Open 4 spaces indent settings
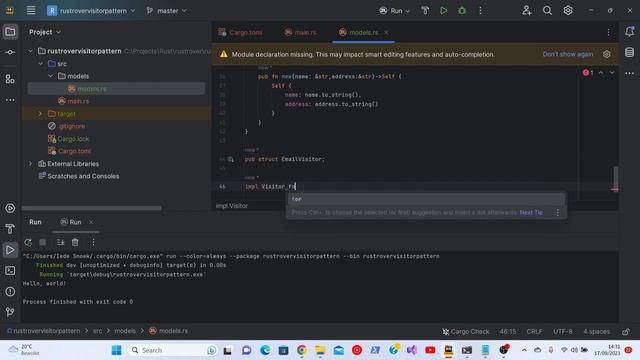This screenshot has width=640, height=360. (x=596, y=331)
